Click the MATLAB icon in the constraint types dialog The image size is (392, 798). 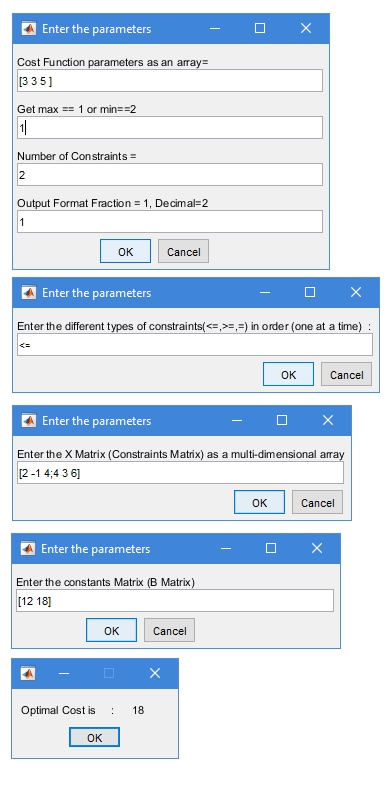29,293
